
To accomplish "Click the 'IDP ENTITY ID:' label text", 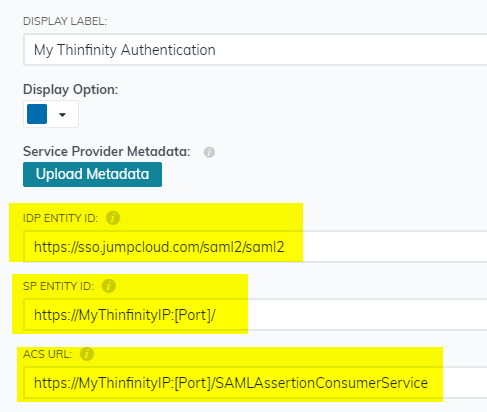I will point(60,218).
